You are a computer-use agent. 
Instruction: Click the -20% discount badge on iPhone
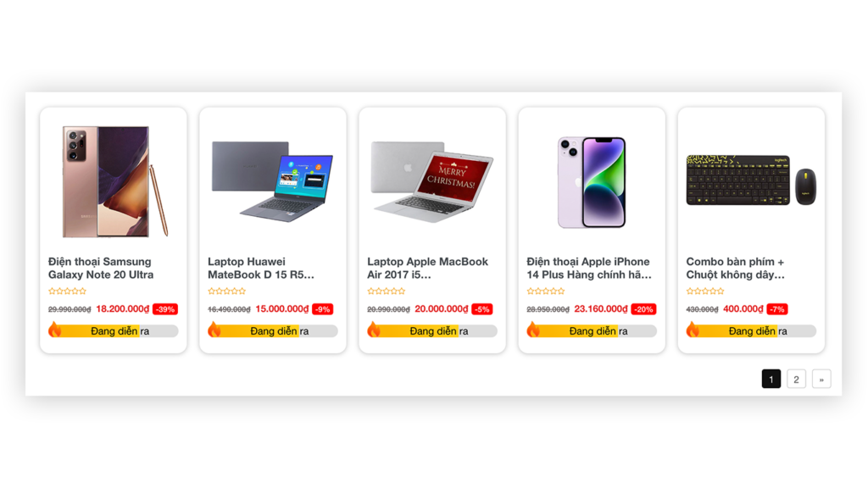point(644,309)
